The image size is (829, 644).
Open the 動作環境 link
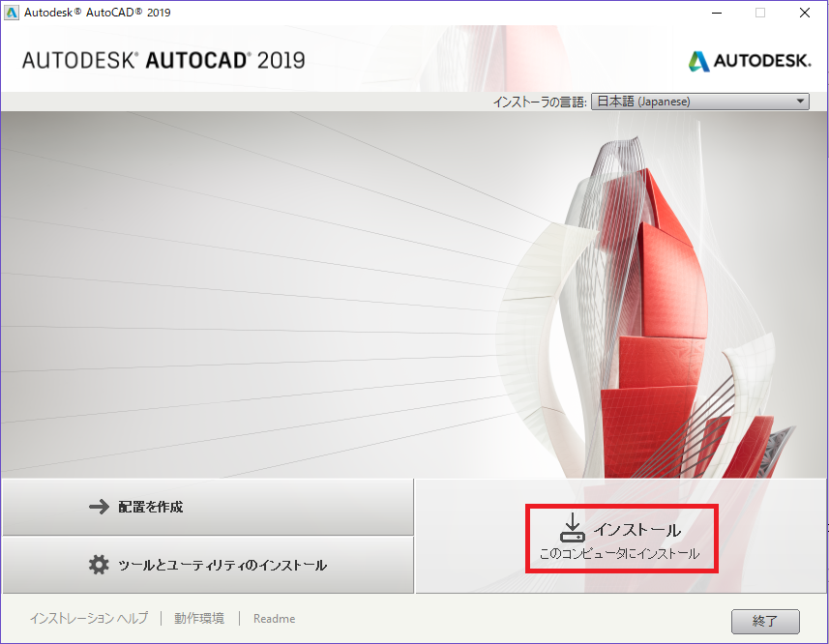199,618
